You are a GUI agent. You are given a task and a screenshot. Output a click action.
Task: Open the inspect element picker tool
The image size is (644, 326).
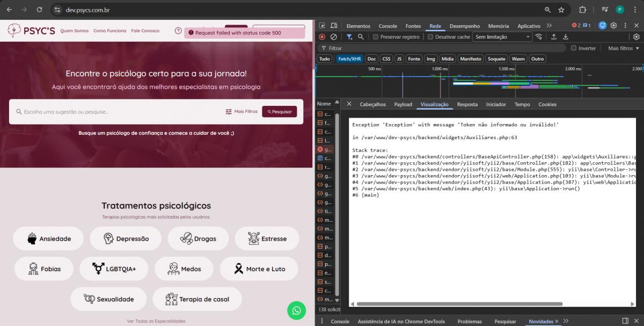(322, 26)
